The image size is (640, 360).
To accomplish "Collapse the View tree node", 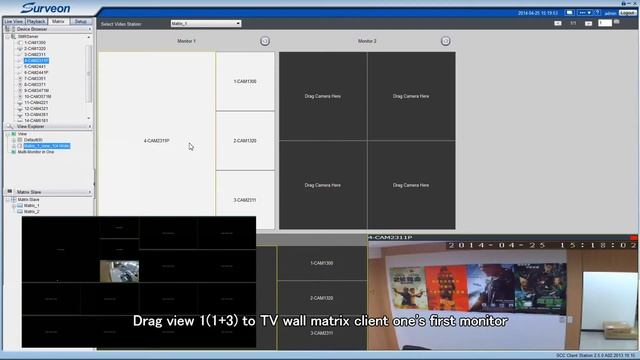I will click(x=7, y=134).
